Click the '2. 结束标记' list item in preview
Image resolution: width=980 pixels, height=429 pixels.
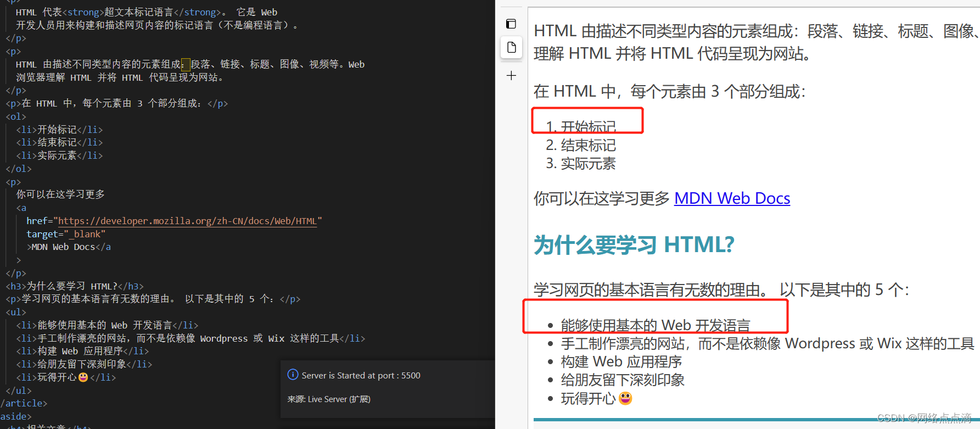point(581,146)
